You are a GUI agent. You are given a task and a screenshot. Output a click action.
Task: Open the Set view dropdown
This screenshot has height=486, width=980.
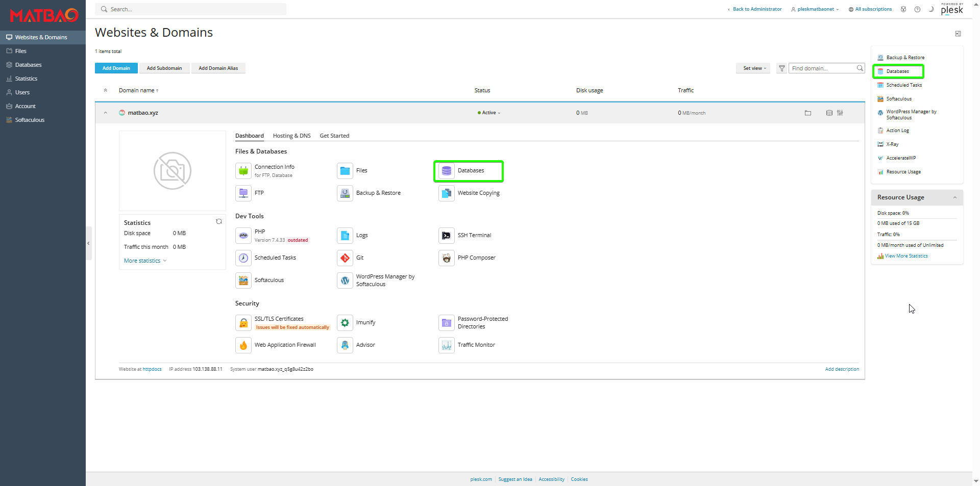tap(754, 68)
